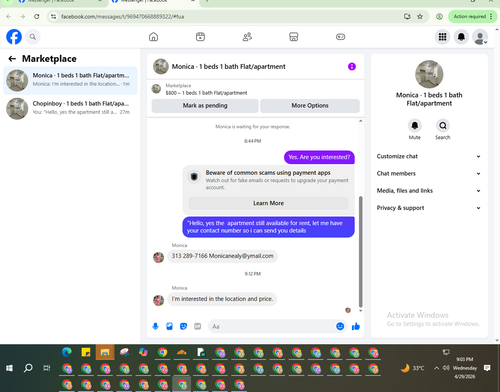Open Task View on the taskbar
The image size is (500, 392).
47,368
